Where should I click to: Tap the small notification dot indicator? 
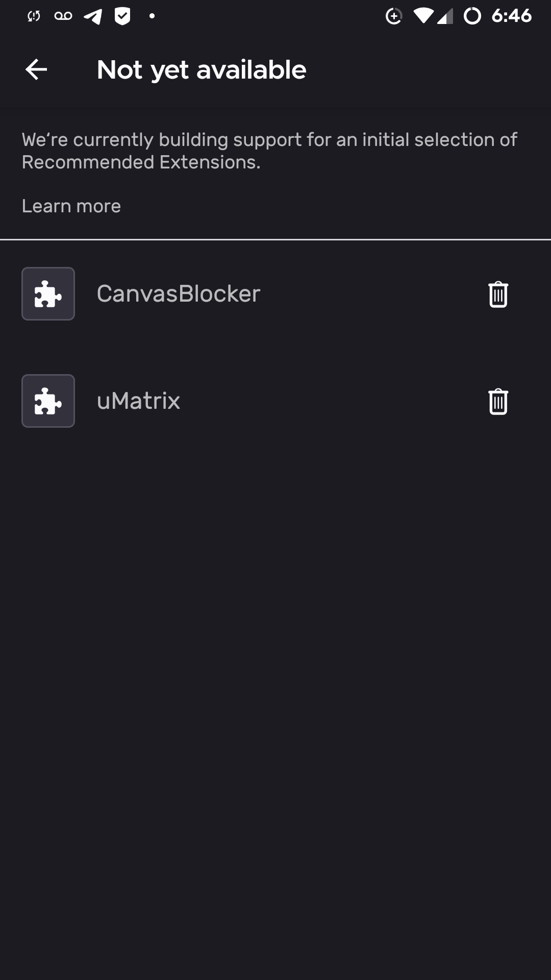tap(152, 16)
